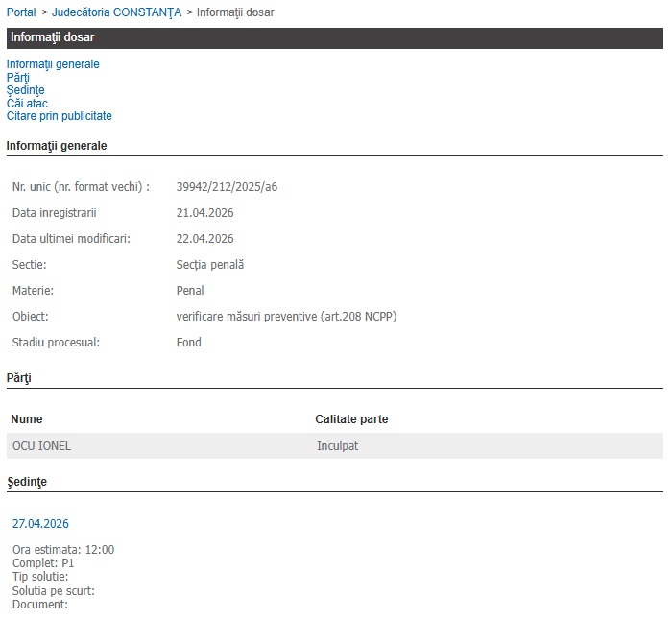Open the Portal breadcrumb link
The height and width of the screenshot is (620, 672).
[x=21, y=12]
